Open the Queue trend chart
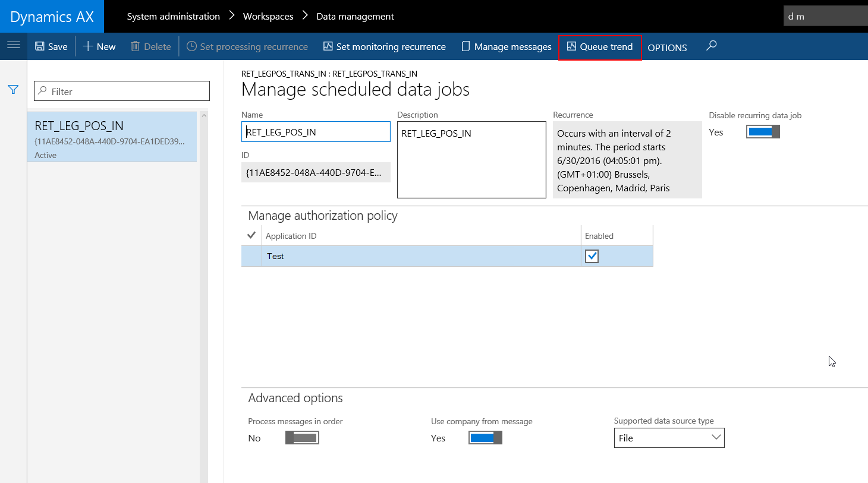Viewport: 868px width, 483px height. pyautogui.click(x=600, y=46)
